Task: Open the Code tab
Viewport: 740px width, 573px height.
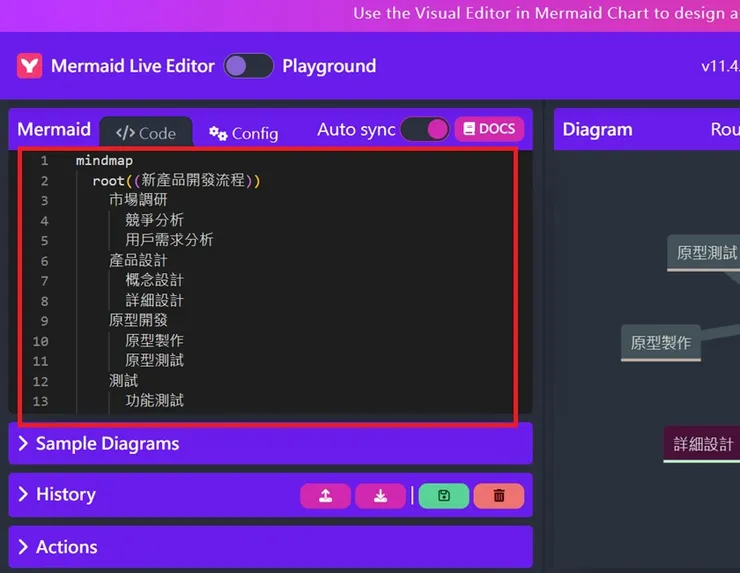Action: click(x=146, y=133)
